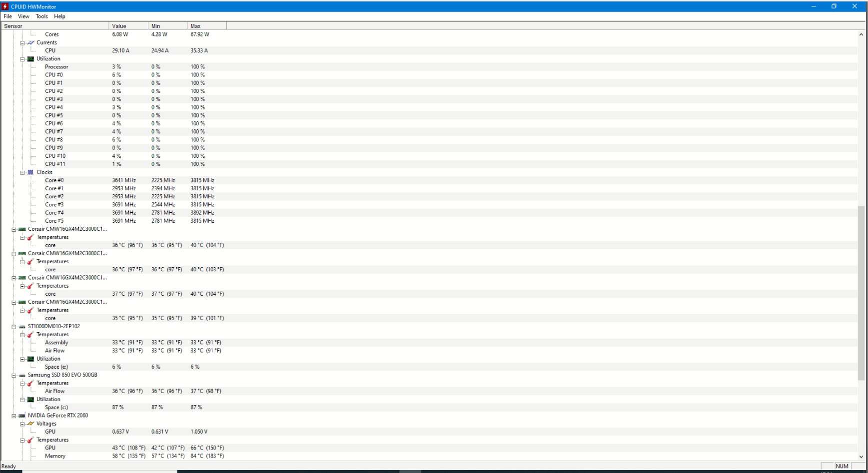
Task: Click Temperatures thermometer icon under NVIDIA GeForce RTX
Action: point(31,440)
